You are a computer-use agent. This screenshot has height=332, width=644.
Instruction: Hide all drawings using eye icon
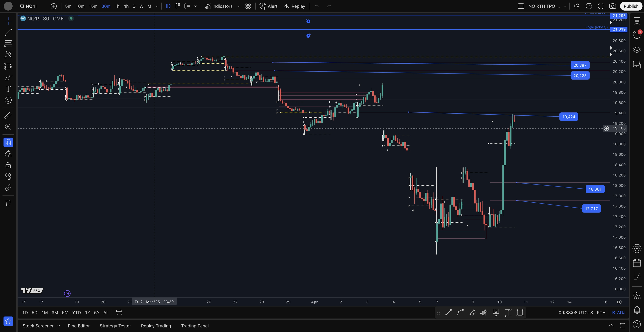pyautogui.click(x=8, y=176)
